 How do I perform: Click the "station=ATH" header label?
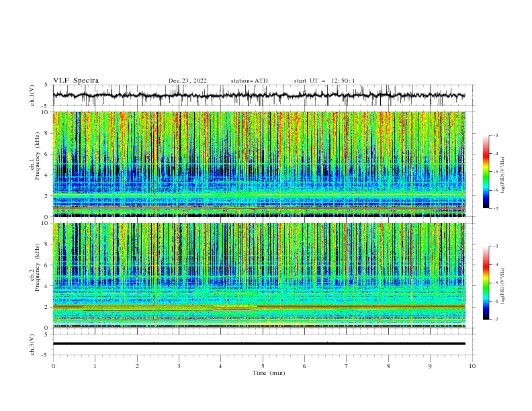(249, 81)
